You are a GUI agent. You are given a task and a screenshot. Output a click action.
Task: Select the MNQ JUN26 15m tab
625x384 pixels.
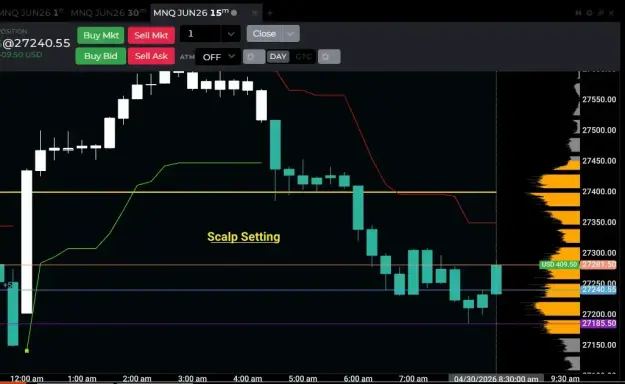[195, 13]
